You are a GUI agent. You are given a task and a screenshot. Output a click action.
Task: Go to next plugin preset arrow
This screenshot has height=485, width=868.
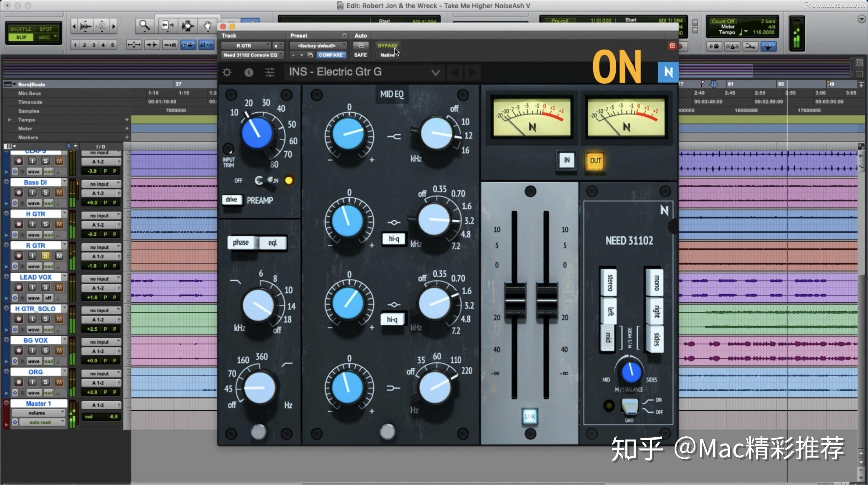(473, 72)
